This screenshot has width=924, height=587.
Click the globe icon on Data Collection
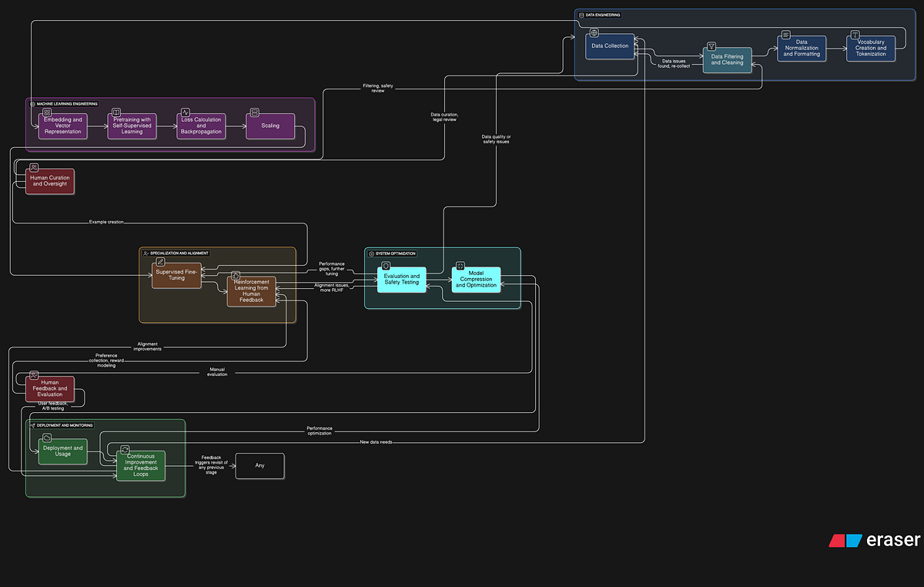593,33
